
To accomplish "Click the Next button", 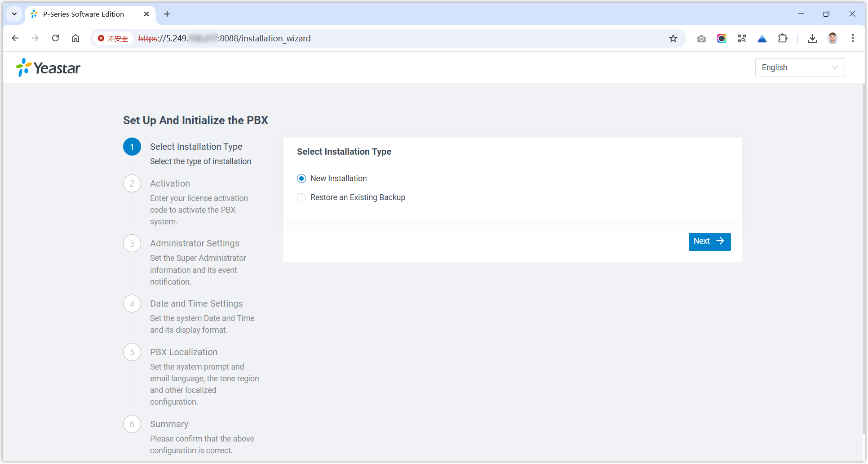I will [709, 241].
